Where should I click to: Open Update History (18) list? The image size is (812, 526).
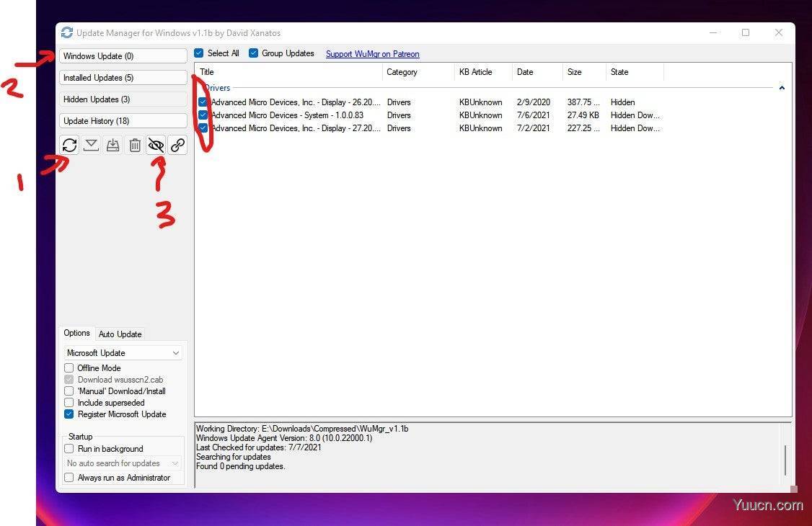(123, 121)
